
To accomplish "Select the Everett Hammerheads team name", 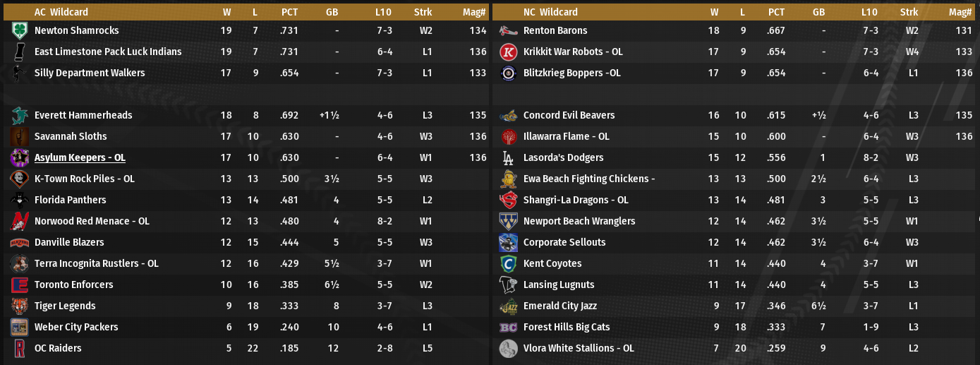I will click(83, 116).
